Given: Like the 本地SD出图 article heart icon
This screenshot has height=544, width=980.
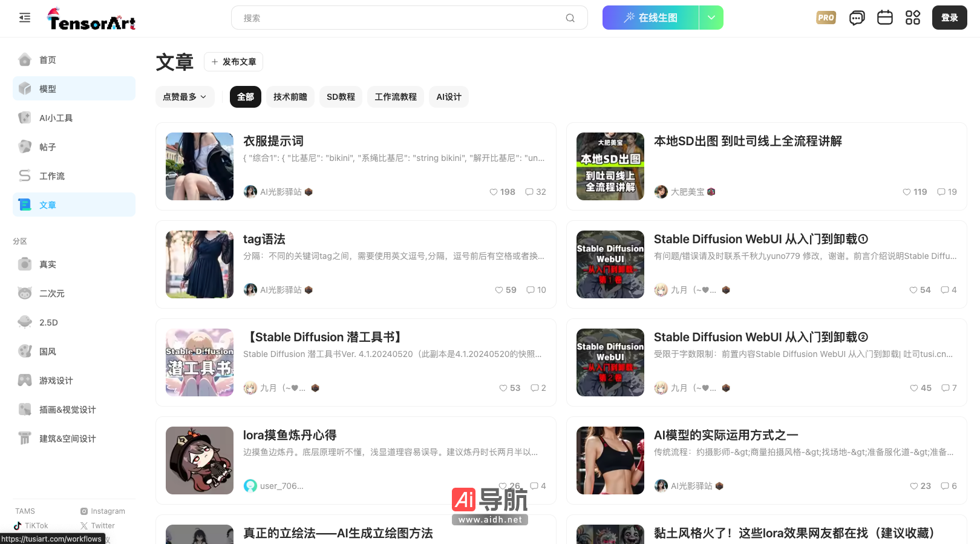Looking at the screenshot, I should 907,192.
